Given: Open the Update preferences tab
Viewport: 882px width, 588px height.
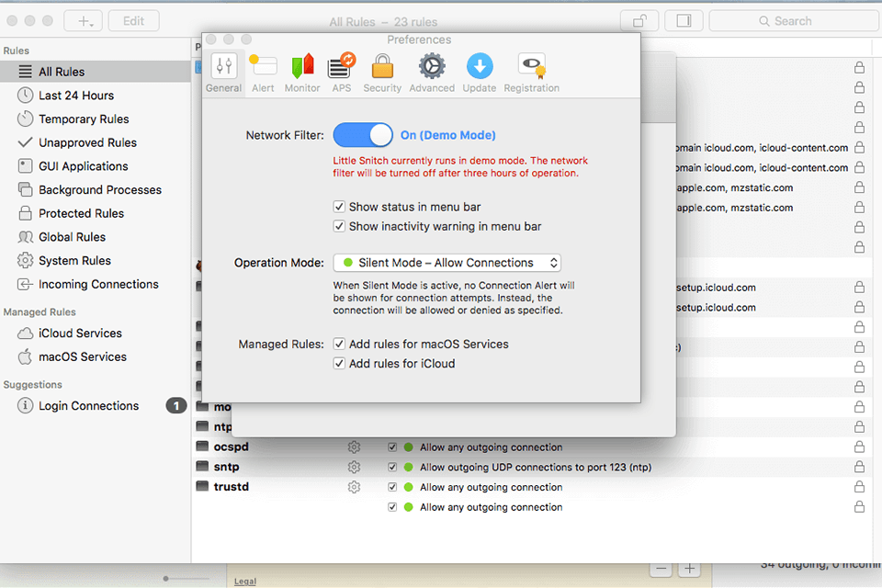Looking at the screenshot, I should (x=480, y=73).
